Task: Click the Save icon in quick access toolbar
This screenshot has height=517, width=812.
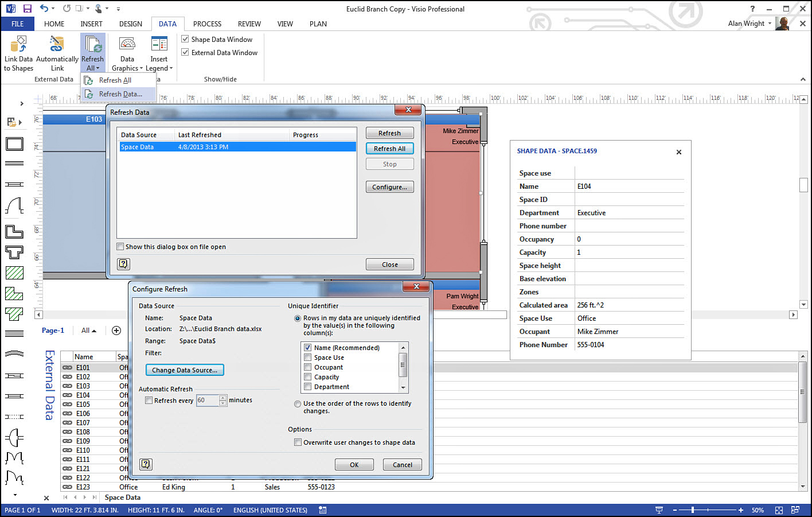Action: (x=27, y=9)
